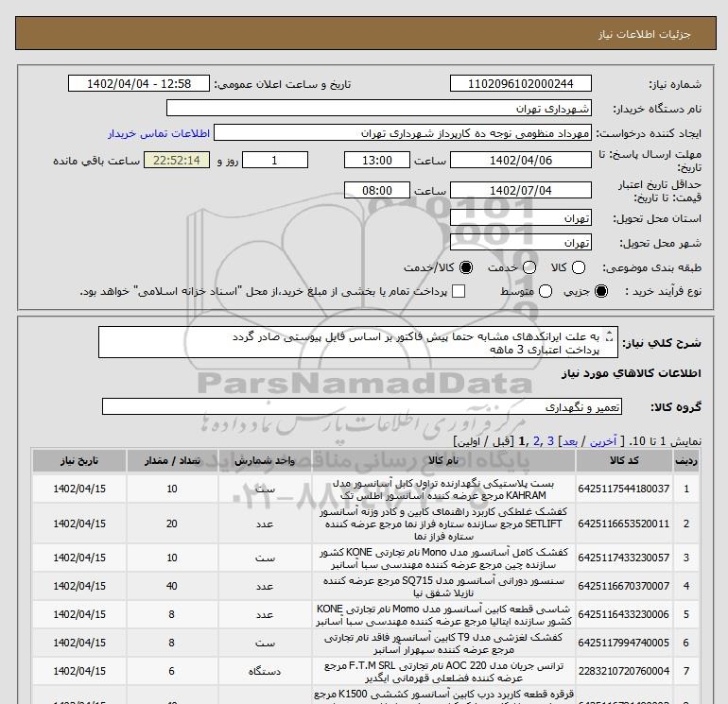Select the جزیی purchase type radio
Screen dimensions: 728x704
tap(600, 291)
